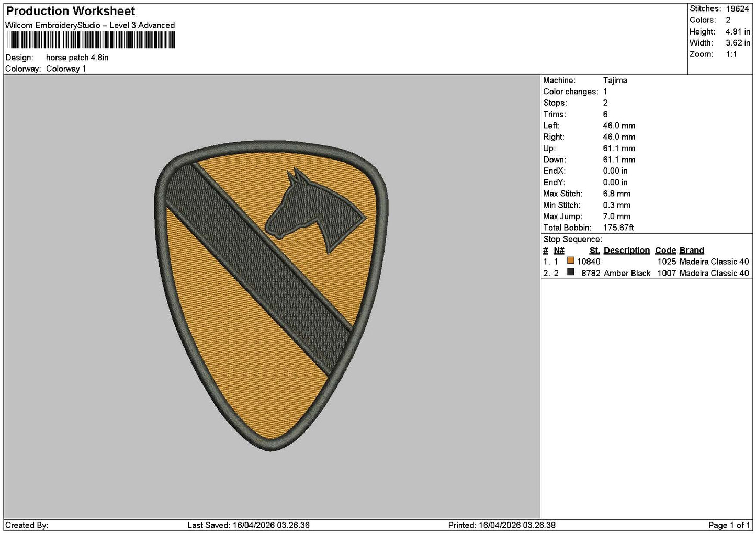Click code 1025 in the stop sequence
This screenshot has width=756, height=534.
pos(667,262)
